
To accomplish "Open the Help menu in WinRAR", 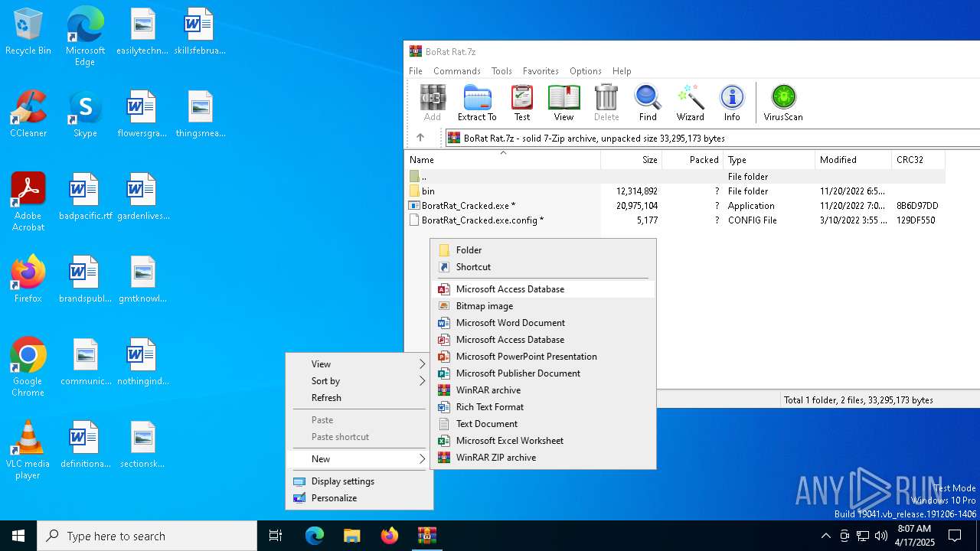I will [622, 70].
